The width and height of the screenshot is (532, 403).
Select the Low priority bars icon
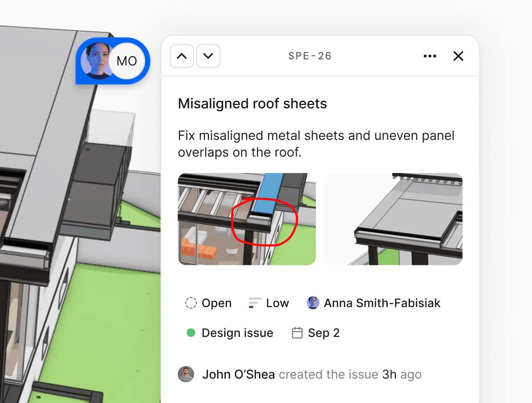[x=255, y=303]
